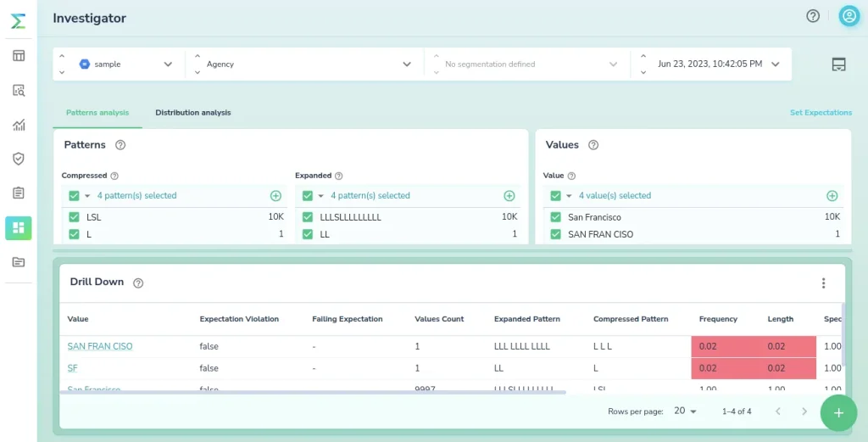The height and width of the screenshot is (442, 868).
Task: Click the help question mark icon in header
Action: [x=813, y=16]
